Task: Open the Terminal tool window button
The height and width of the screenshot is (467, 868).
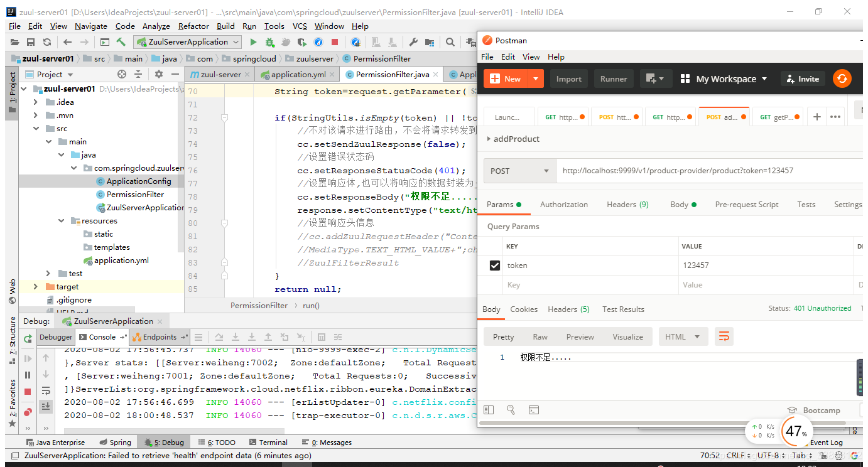Action: [268, 443]
